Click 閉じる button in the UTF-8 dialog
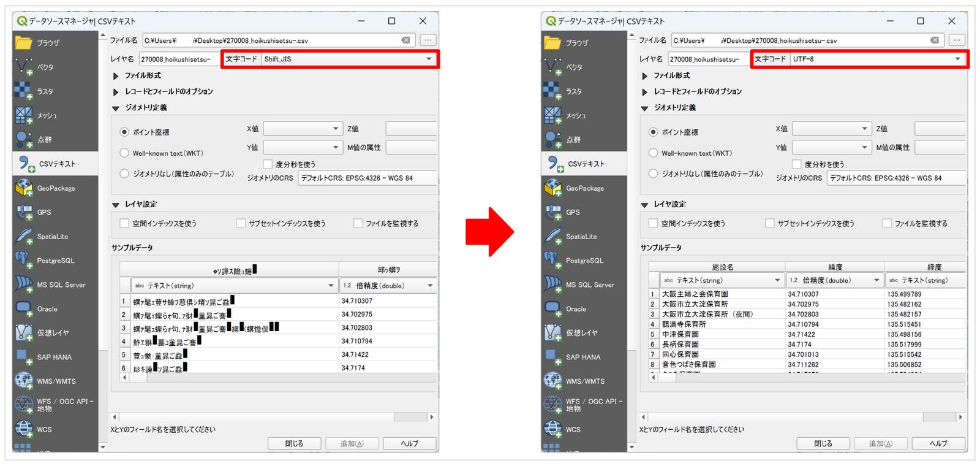Image resolution: width=980 pixels, height=466 pixels. pos(823,443)
